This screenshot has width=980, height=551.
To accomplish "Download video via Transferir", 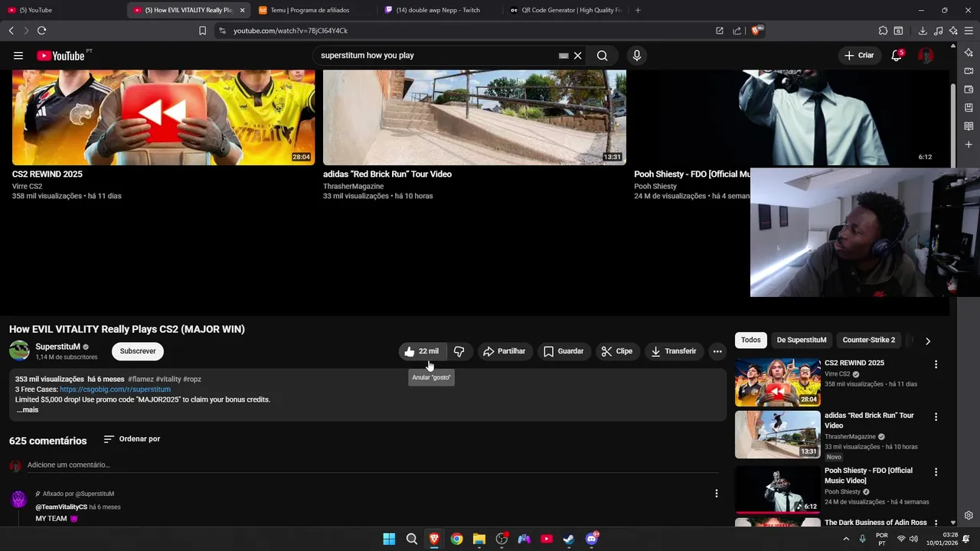I will (x=674, y=351).
